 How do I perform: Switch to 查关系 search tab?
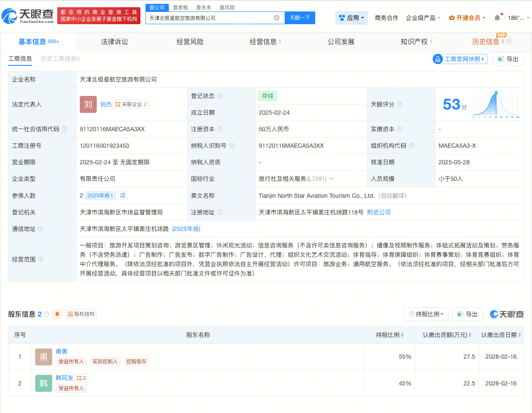point(204,8)
